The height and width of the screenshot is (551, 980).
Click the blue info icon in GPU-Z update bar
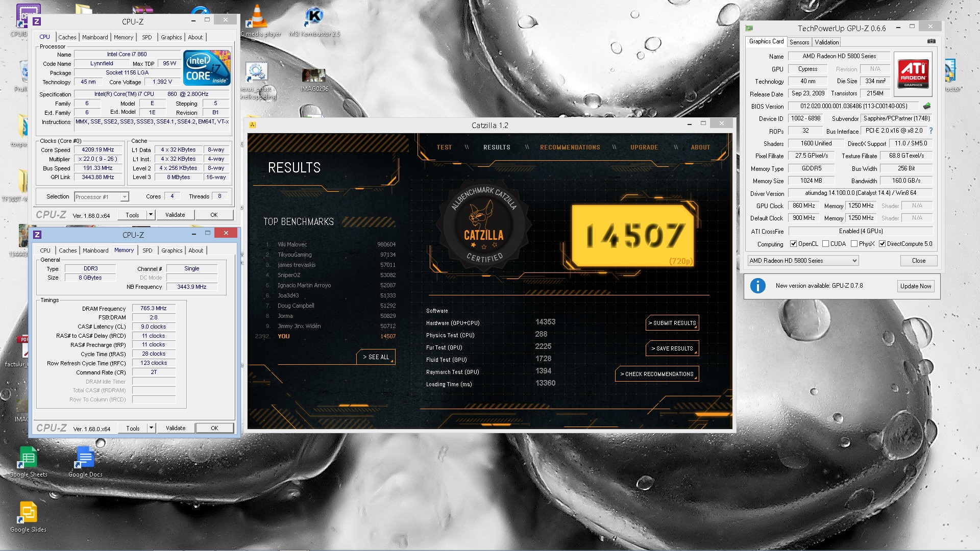coord(758,286)
